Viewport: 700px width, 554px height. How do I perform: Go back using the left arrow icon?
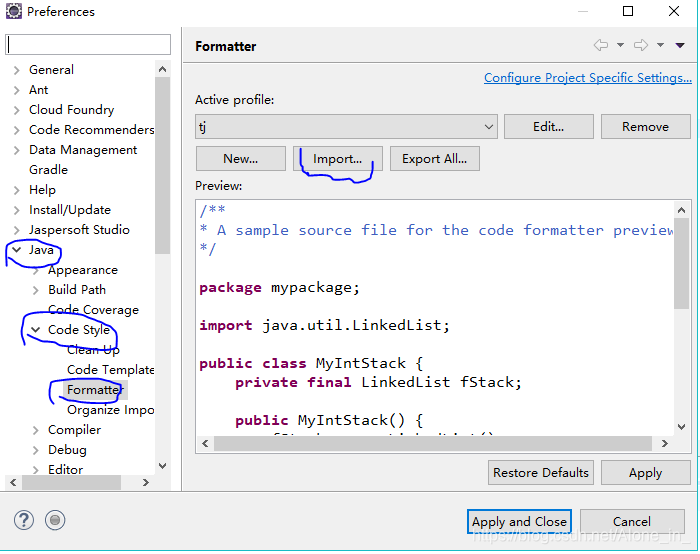pos(600,45)
